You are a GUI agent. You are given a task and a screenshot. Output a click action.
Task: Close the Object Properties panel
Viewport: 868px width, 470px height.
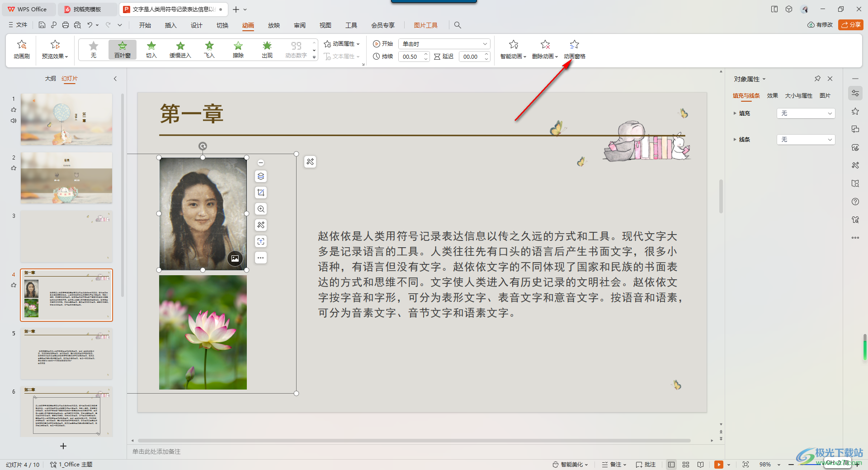tap(830, 79)
